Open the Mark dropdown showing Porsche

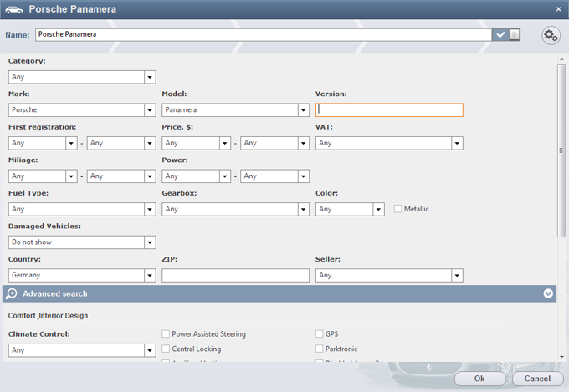point(82,109)
